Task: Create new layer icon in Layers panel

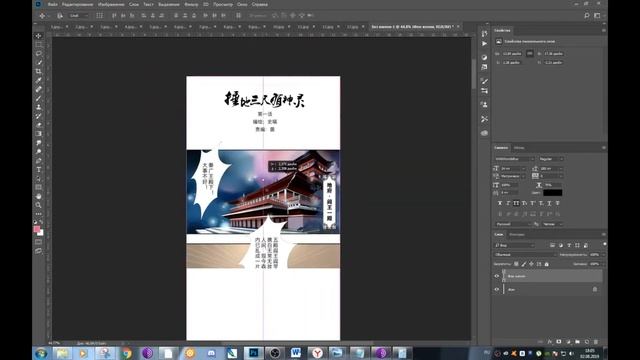Action: [x=587, y=342]
